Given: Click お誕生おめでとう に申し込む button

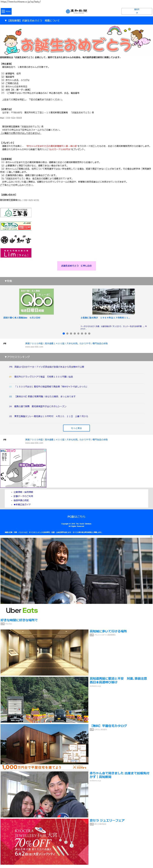Looking at the screenshot, I should pyautogui.click(x=76, y=266).
